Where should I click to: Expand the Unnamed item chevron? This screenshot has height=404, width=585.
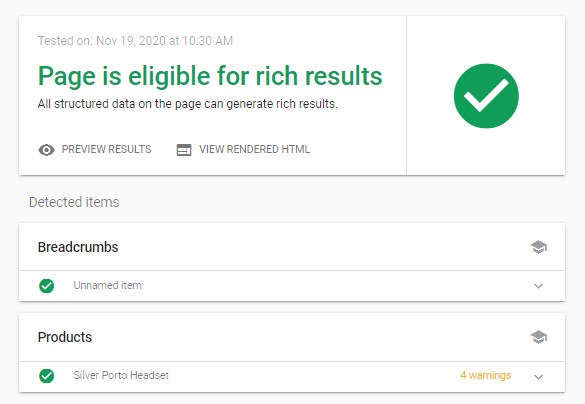tap(538, 286)
